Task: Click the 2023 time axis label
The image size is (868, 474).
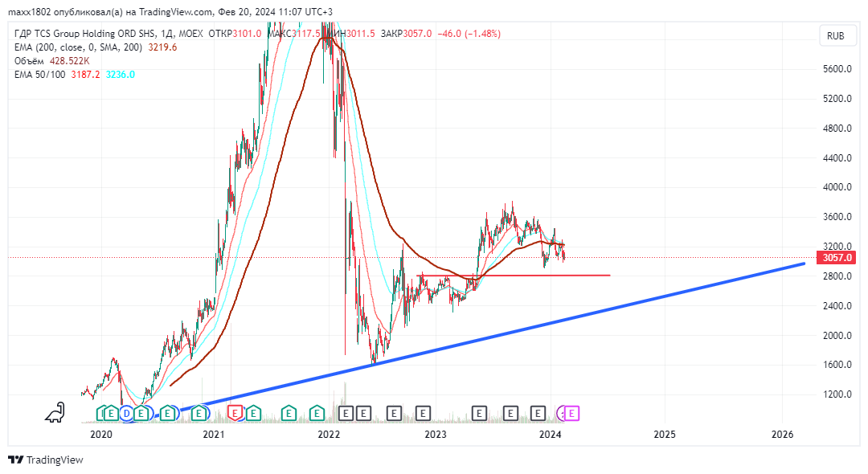Action: [x=435, y=435]
